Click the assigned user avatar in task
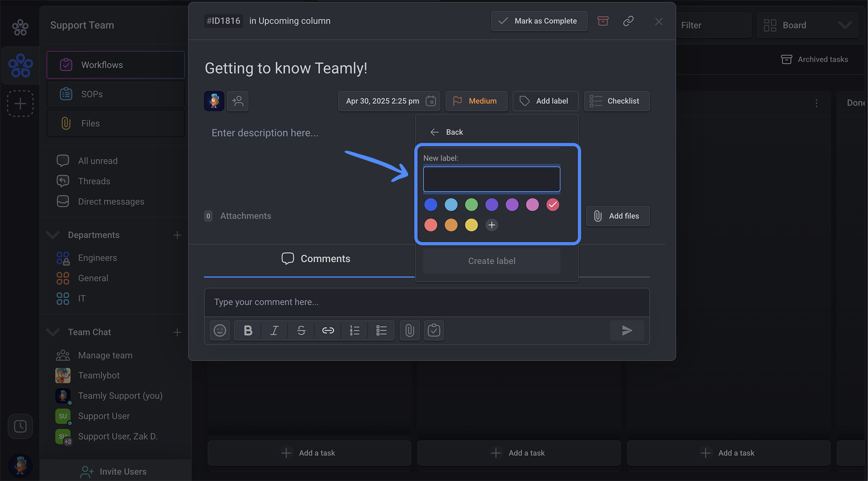This screenshot has height=481, width=868. point(214,101)
